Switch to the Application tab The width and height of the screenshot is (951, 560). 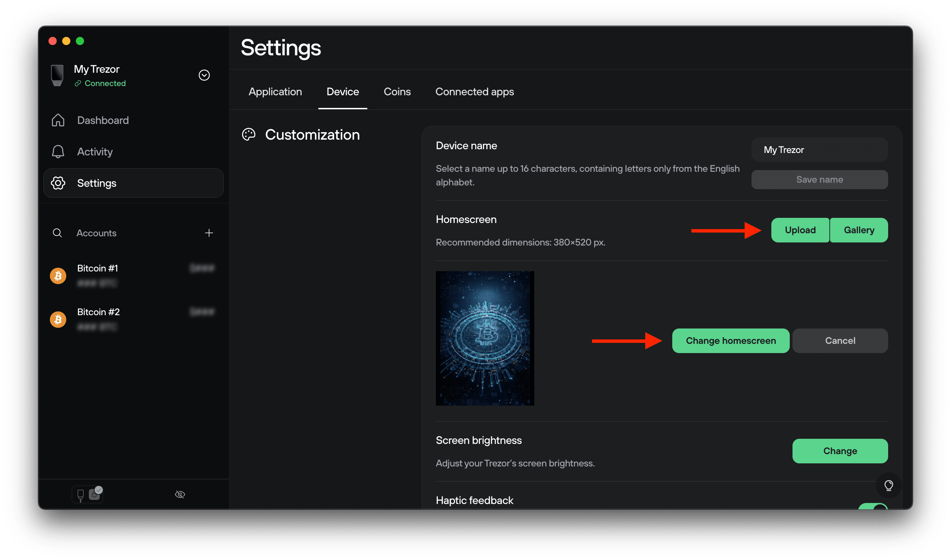point(275,91)
